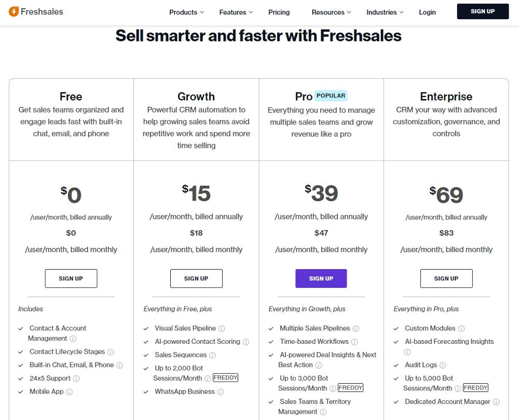Viewport: 519px width, 420px height.
Task: Go to the Pricing page
Action: (279, 12)
